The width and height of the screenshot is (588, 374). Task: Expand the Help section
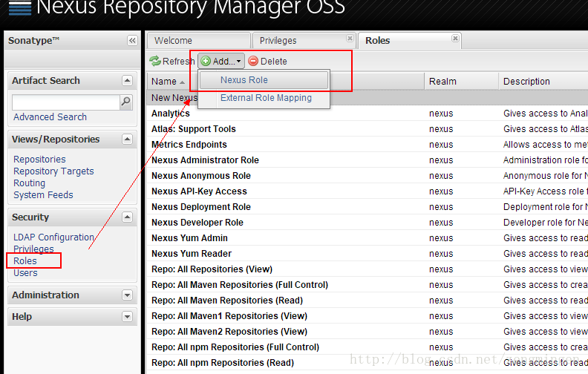[x=128, y=317]
